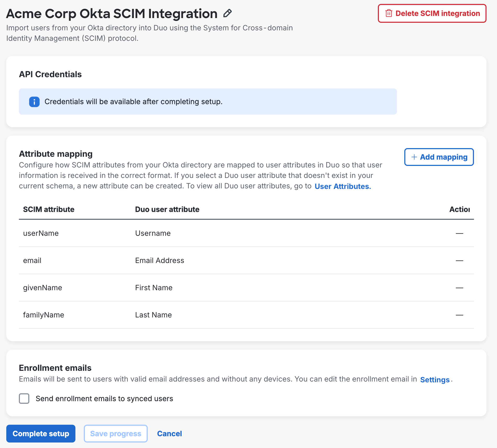Open the action menu for the email mapping
The image size is (497, 448).
(460, 260)
